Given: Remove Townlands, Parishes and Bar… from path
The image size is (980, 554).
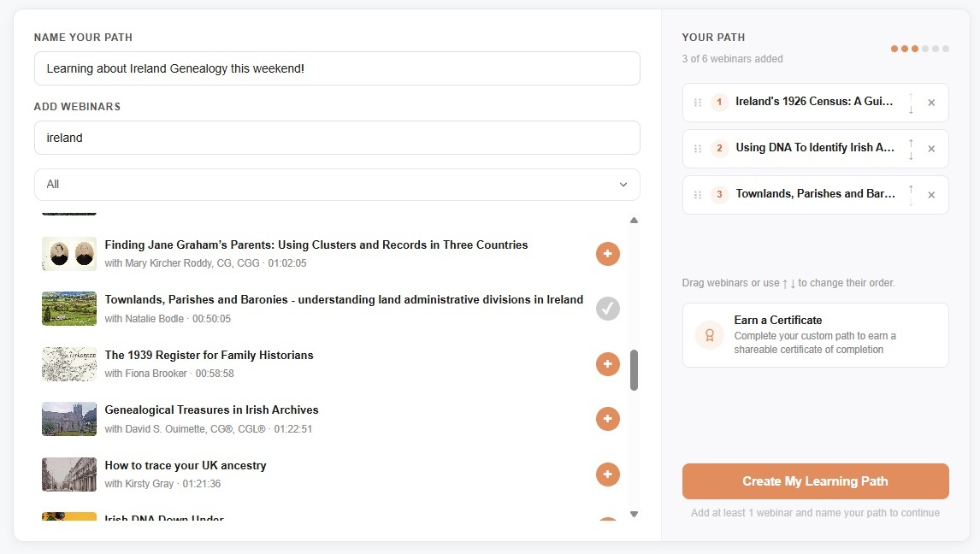Looking at the screenshot, I should click(x=931, y=195).
